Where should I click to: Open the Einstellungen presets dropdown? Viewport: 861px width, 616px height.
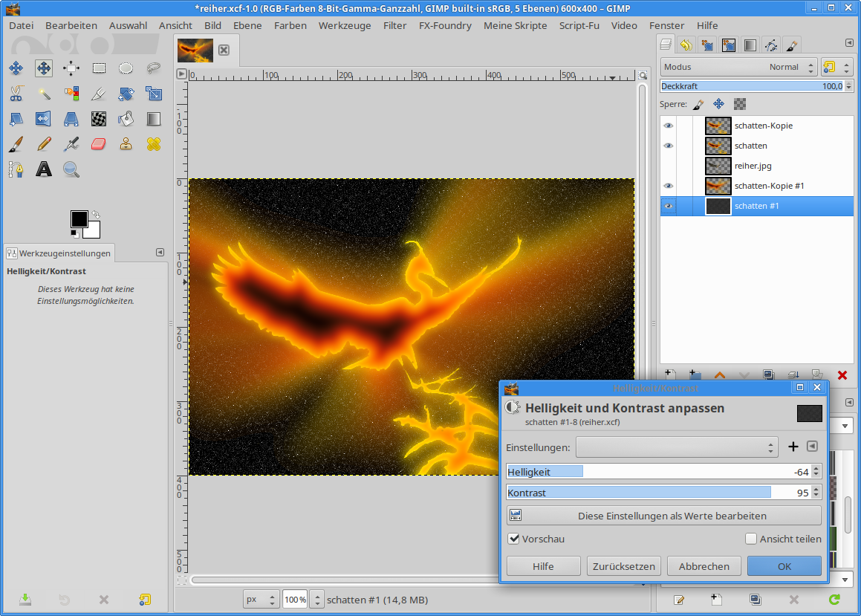[677, 447]
